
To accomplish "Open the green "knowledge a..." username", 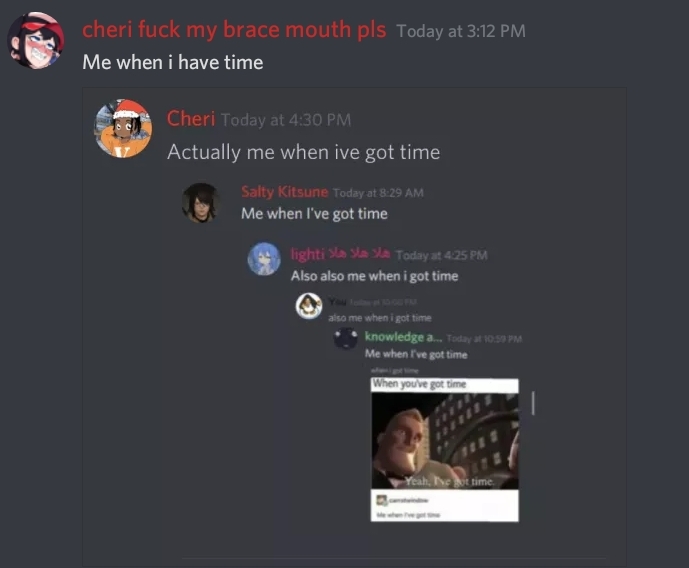I will (x=403, y=337).
